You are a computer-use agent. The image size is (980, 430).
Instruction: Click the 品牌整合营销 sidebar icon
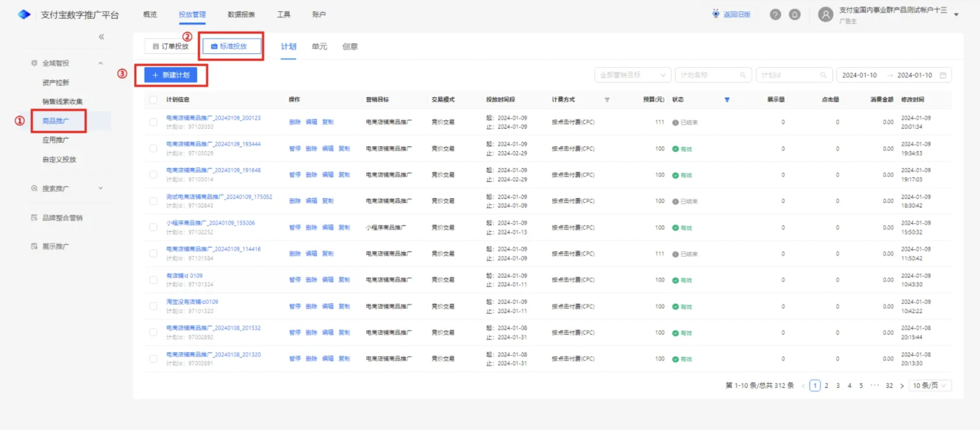click(34, 218)
